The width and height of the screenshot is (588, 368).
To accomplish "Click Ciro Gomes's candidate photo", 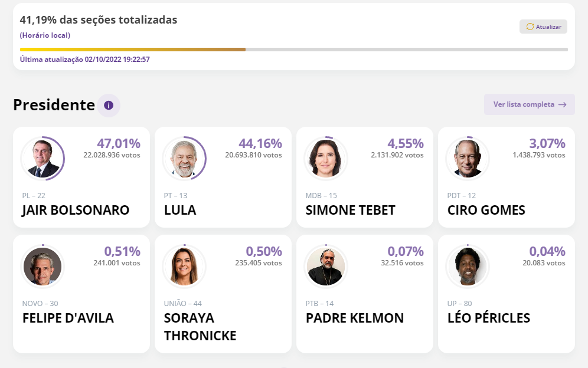I will pos(468,159).
